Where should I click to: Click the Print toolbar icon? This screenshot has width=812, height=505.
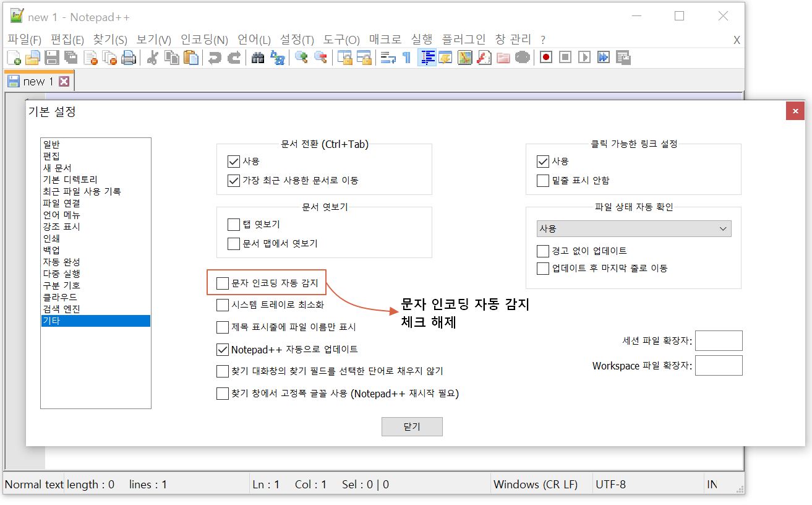click(129, 58)
